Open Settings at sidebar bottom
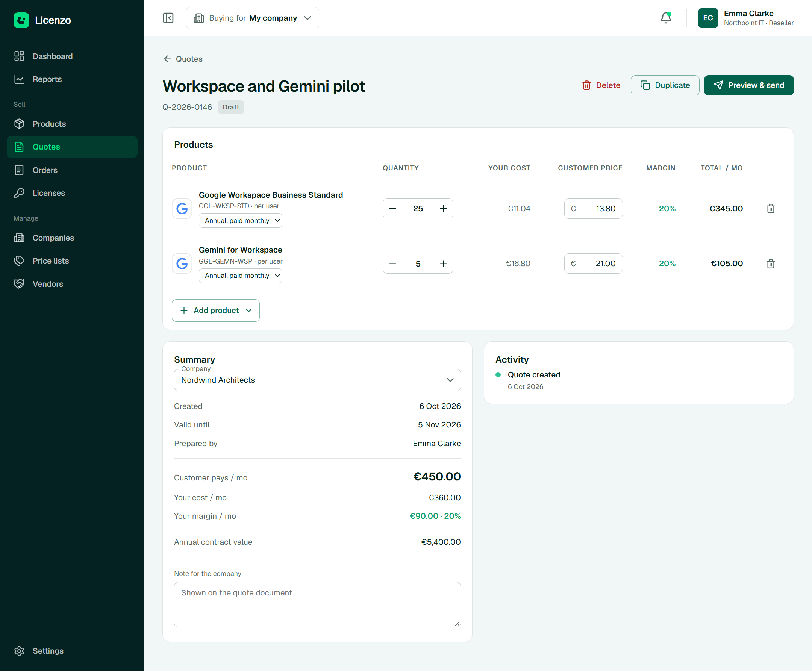Image resolution: width=812 pixels, height=671 pixels. coord(72,651)
